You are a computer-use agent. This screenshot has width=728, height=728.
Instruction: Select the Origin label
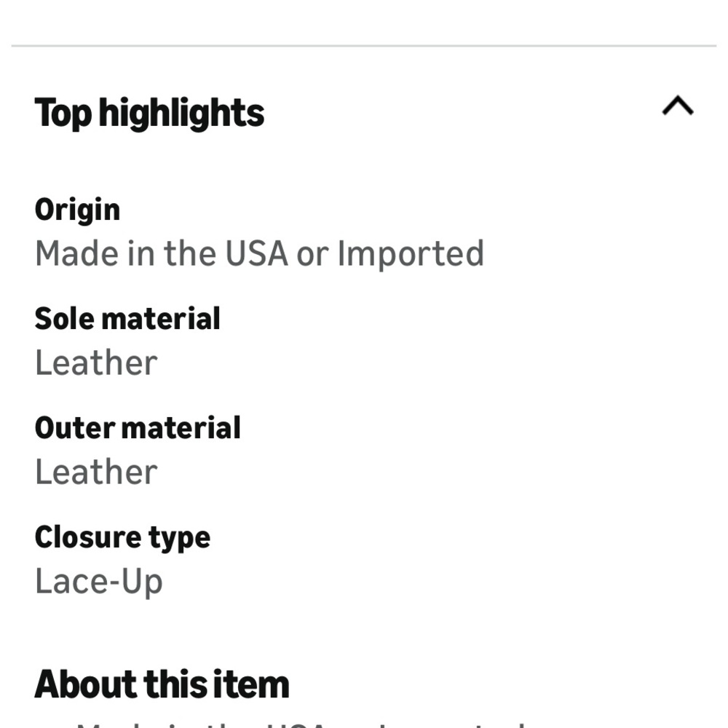[78, 210]
